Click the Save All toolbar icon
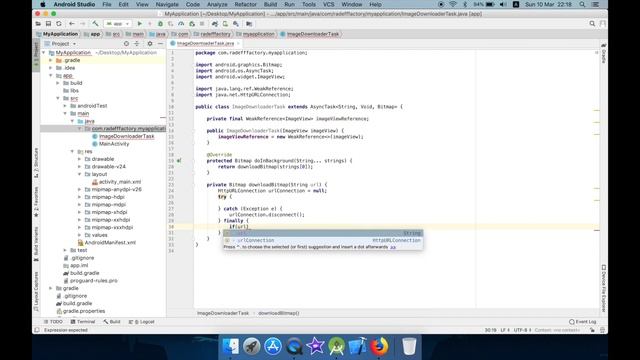 48,24
